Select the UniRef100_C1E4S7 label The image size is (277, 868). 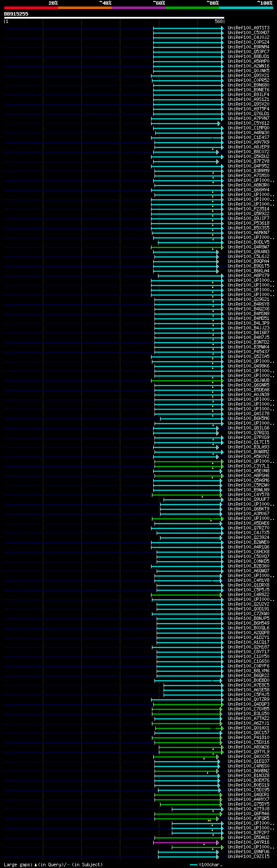(x=248, y=137)
